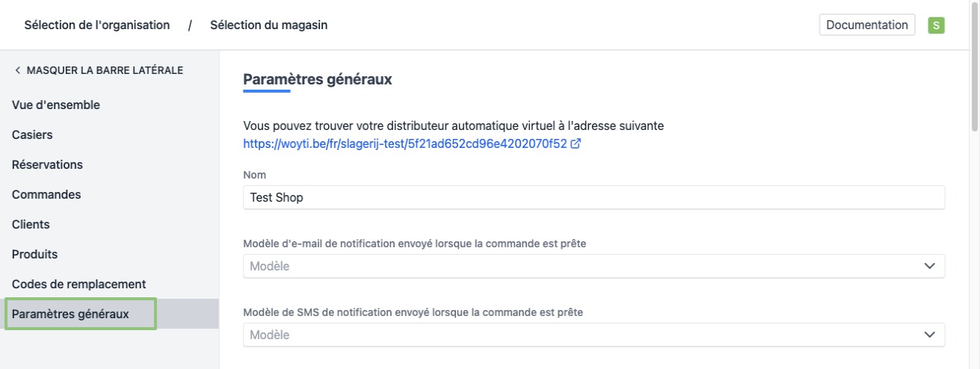Select Réservations in the sidebar
Viewport: 980px width, 369px height.
(x=47, y=164)
